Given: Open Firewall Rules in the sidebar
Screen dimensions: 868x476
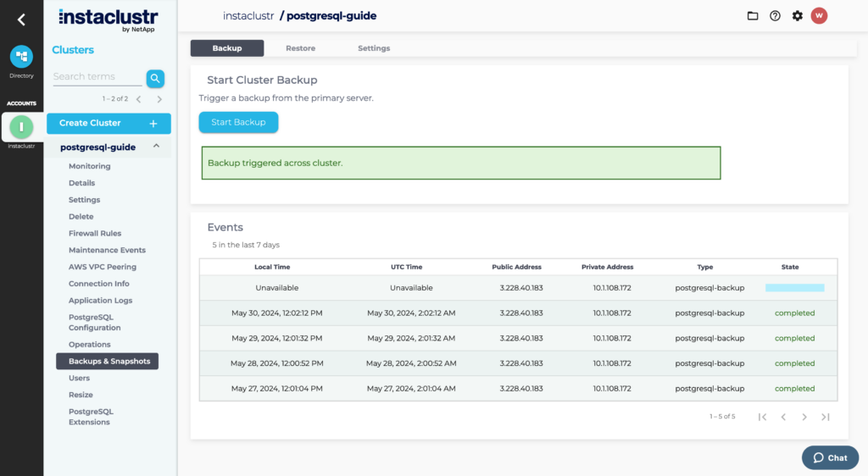Looking at the screenshot, I should (x=95, y=234).
